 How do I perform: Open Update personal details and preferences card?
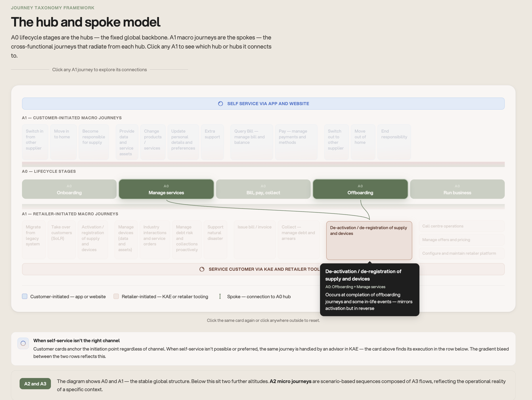[183, 142]
